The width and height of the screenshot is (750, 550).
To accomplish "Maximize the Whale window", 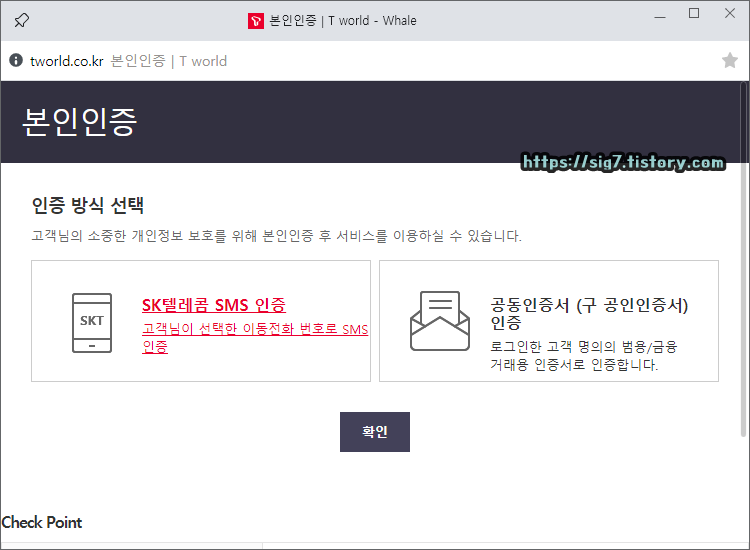I will (694, 14).
